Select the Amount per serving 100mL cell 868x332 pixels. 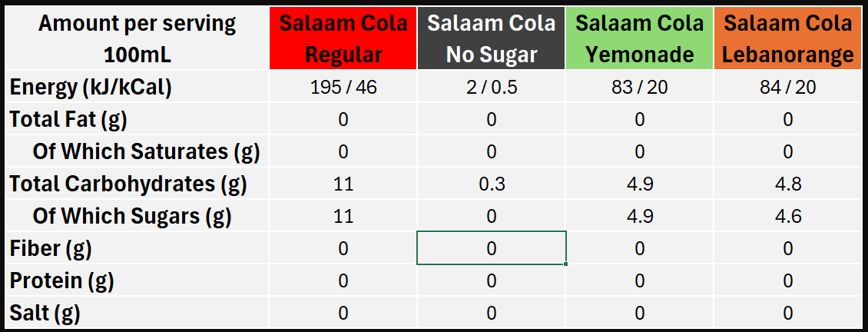click(x=137, y=39)
